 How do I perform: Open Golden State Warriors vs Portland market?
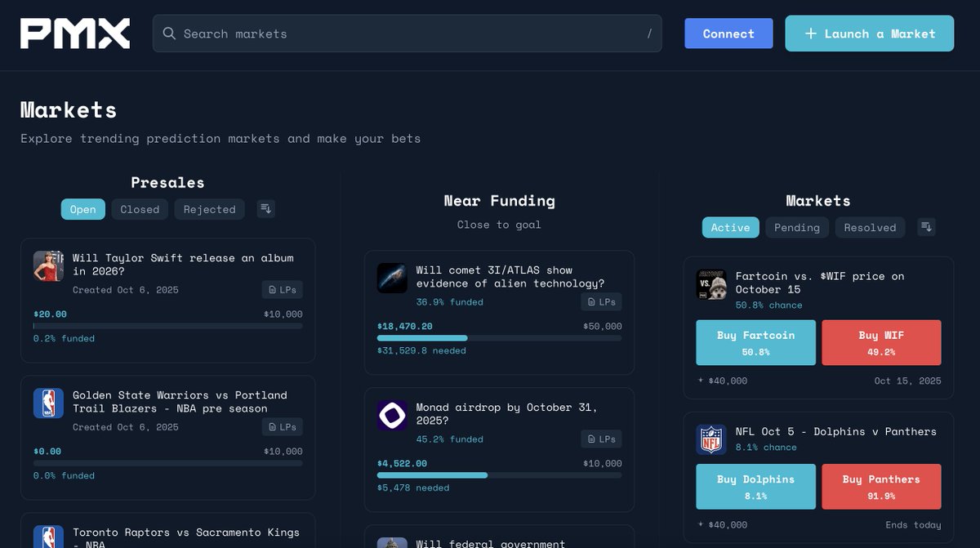tap(180, 401)
